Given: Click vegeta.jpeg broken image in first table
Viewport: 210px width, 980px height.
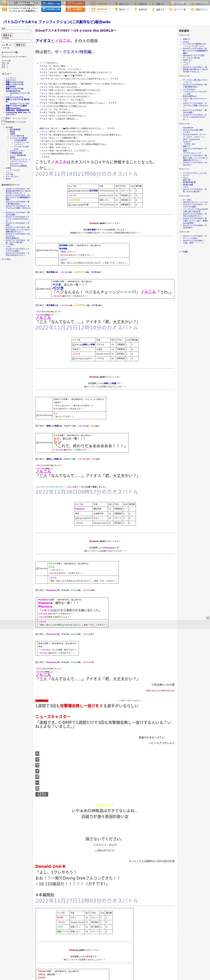Looking at the screenshot, I should click(x=75, y=205).
